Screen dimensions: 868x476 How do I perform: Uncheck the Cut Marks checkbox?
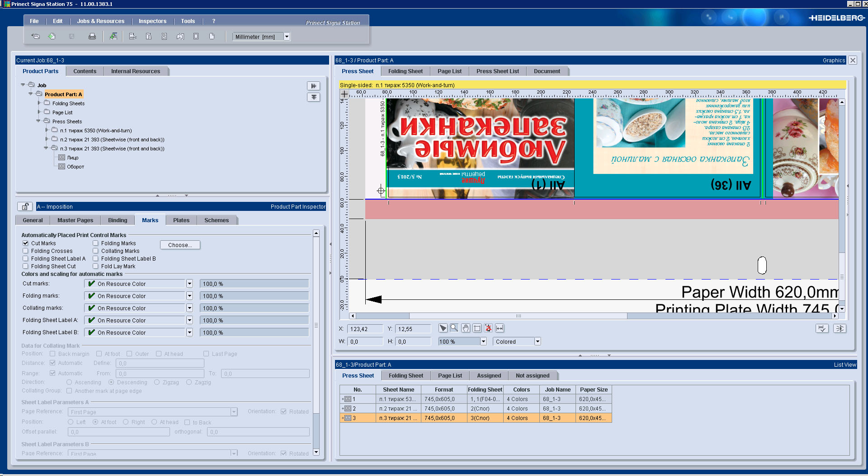point(26,243)
